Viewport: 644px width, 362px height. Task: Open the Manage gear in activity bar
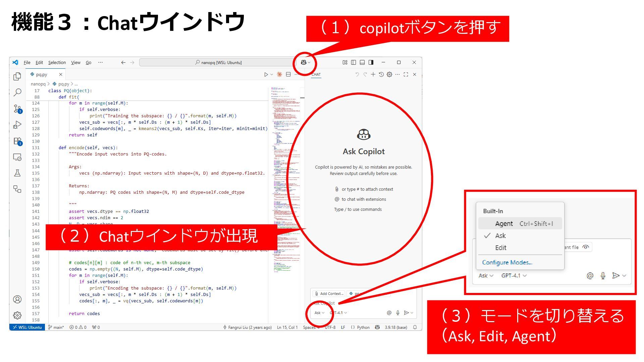point(17,315)
